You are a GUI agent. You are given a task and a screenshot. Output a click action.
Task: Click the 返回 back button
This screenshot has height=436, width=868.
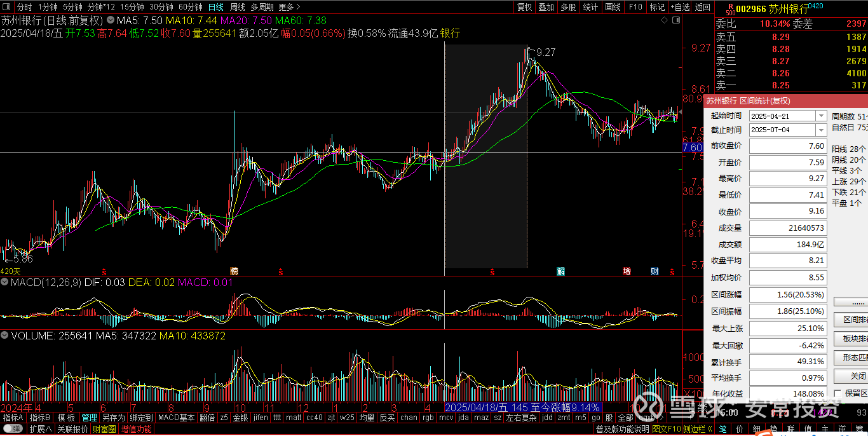point(702,7)
